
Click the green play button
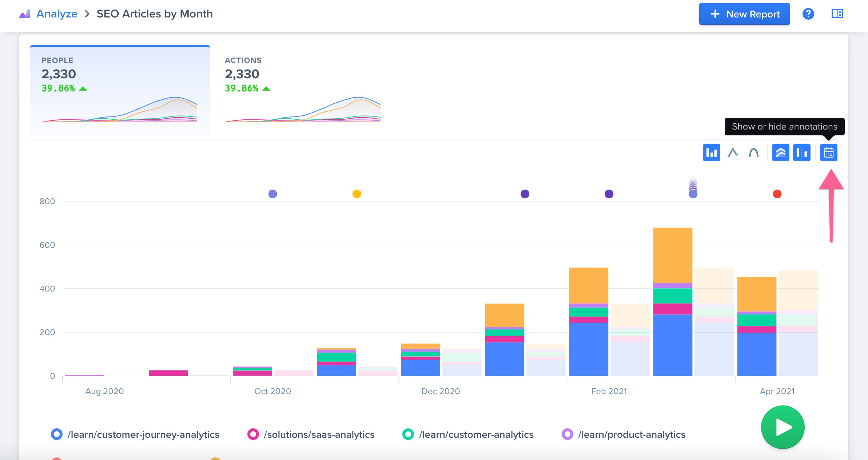[783, 427]
